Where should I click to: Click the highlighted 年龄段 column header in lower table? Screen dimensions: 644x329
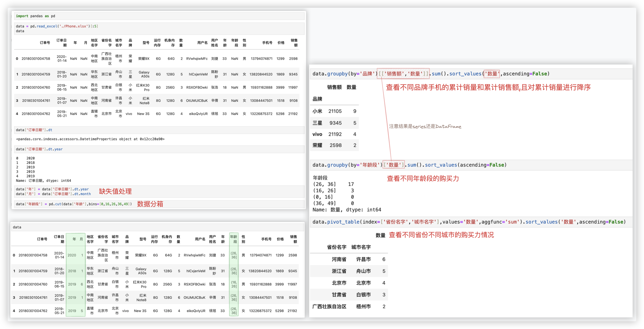coord(234,239)
